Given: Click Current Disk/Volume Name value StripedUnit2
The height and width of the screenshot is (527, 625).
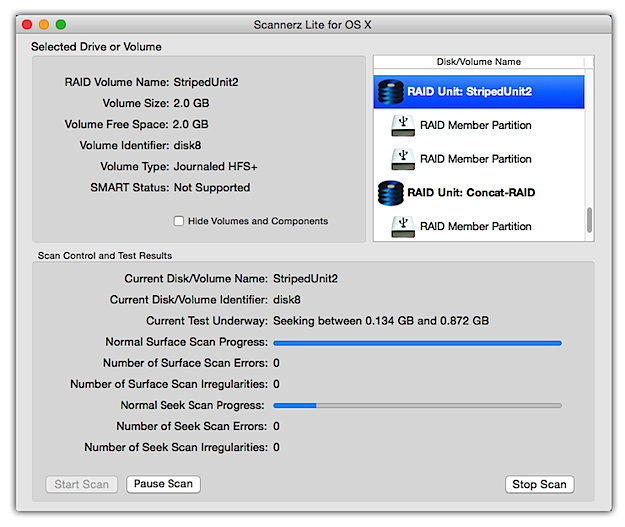Looking at the screenshot, I should [305, 279].
